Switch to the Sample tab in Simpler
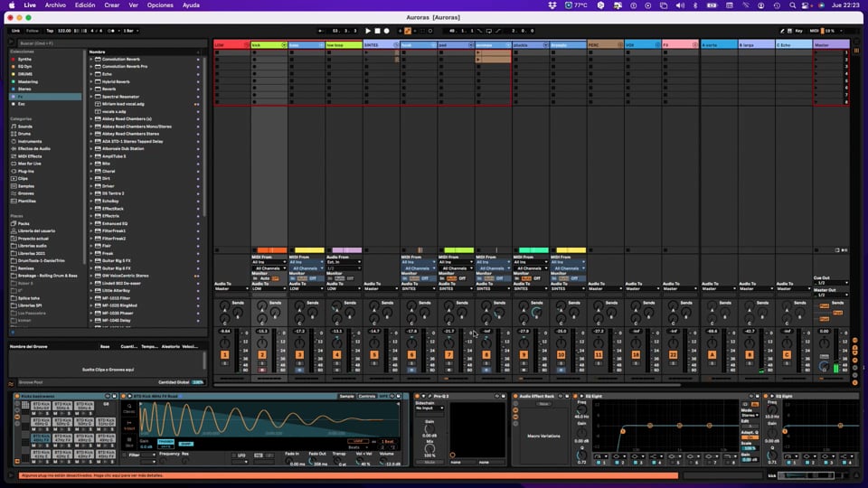 (x=346, y=396)
